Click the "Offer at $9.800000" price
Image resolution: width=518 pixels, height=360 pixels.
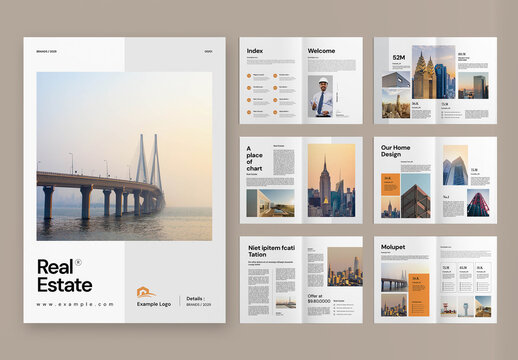319,299
